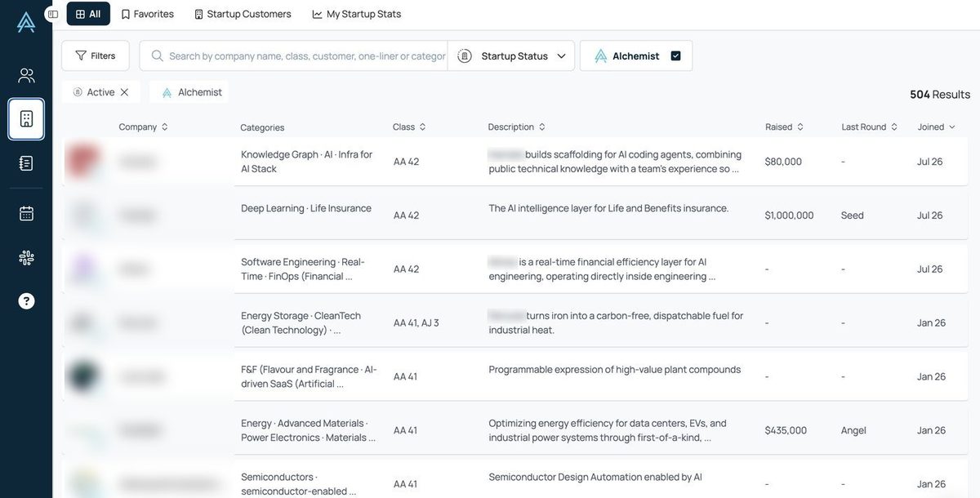Viewport: 980px width, 498px height.
Task: Open the Slack sidebar icon
Action: click(26, 258)
